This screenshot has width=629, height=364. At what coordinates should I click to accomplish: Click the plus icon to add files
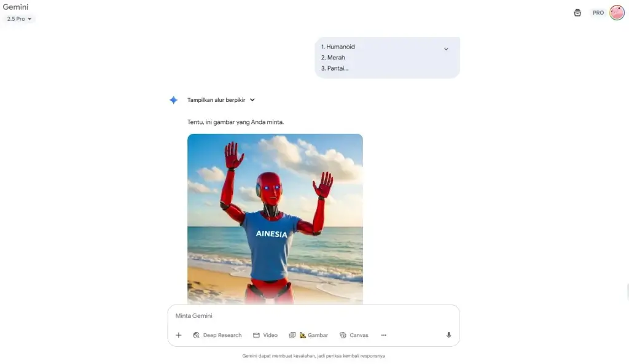click(x=179, y=335)
